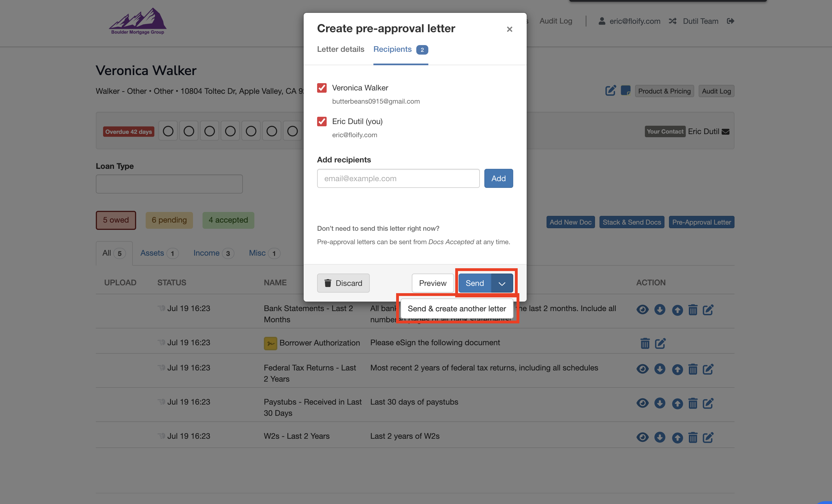Click envelope icon beside Eric Dutil contact

(725, 132)
